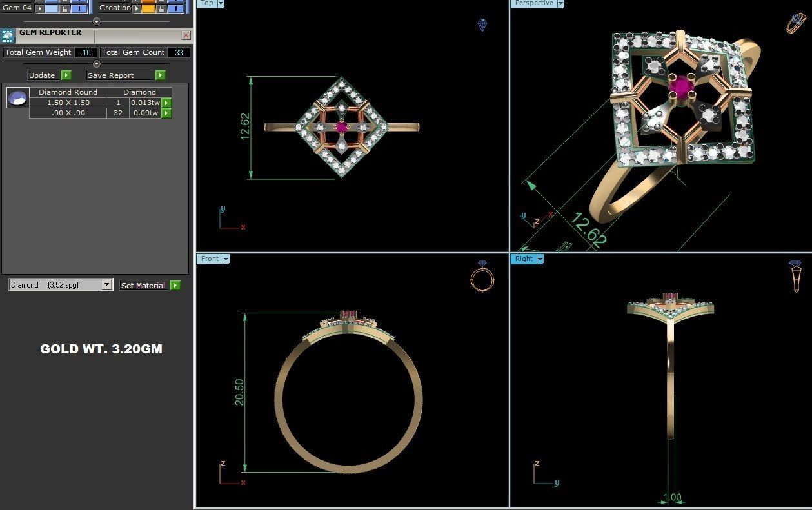
Task: Click the Creation layer play arrow
Action: click(x=136, y=8)
